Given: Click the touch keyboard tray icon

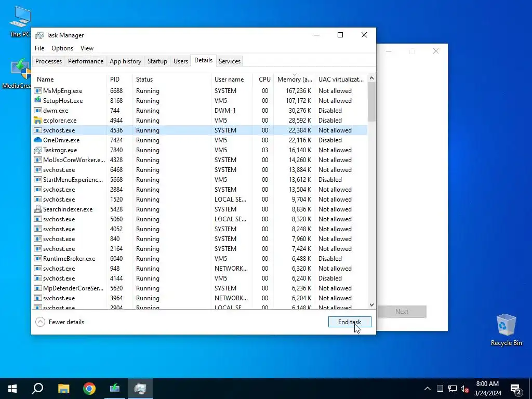Looking at the screenshot, I should pos(440,389).
